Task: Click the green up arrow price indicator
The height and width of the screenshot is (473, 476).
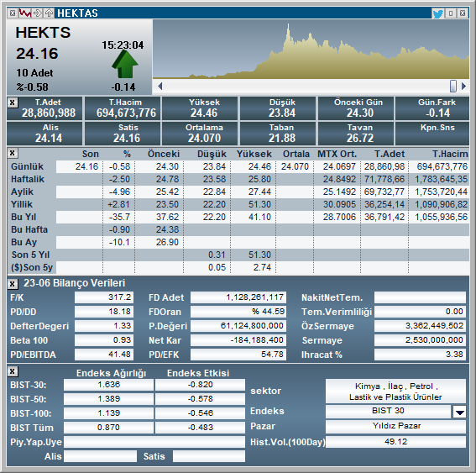Action: [125, 64]
